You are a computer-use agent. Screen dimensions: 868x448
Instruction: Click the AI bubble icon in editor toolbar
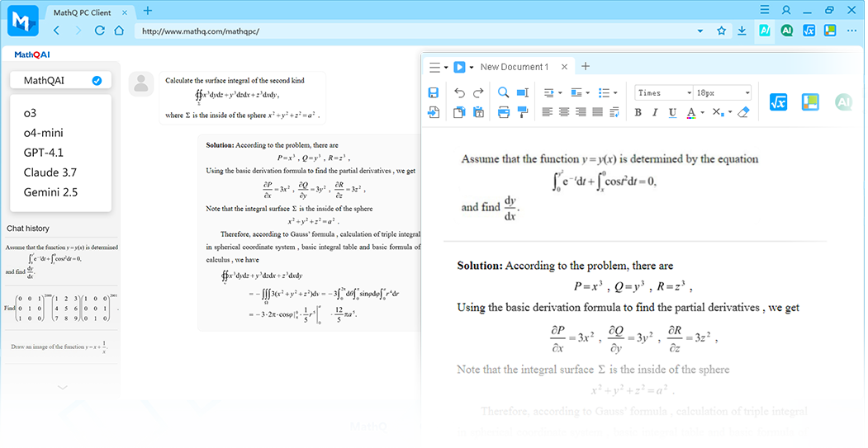point(843,102)
